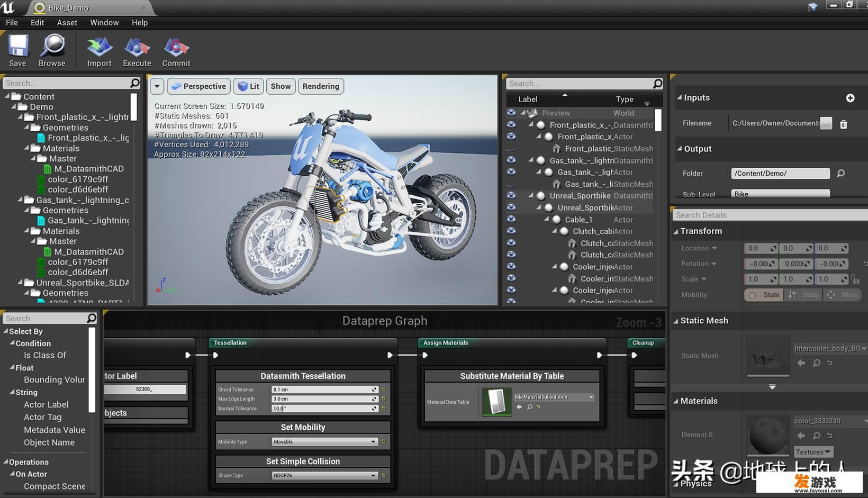Viewport: 868px width, 498px height.
Task: Run the Execute toolbar icon
Action: [x=137, y=51]
